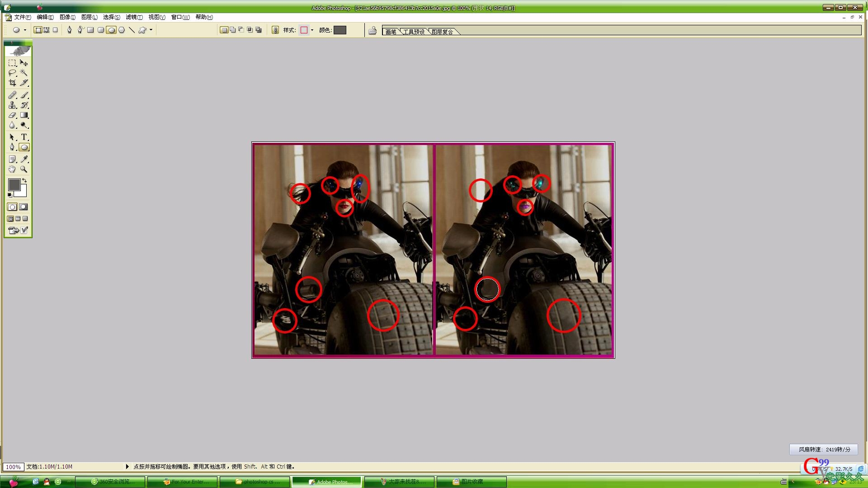This screenshot has width=868, height=488.
Task: Select the Path Selection tool
Action: click(x=12, y=137)
